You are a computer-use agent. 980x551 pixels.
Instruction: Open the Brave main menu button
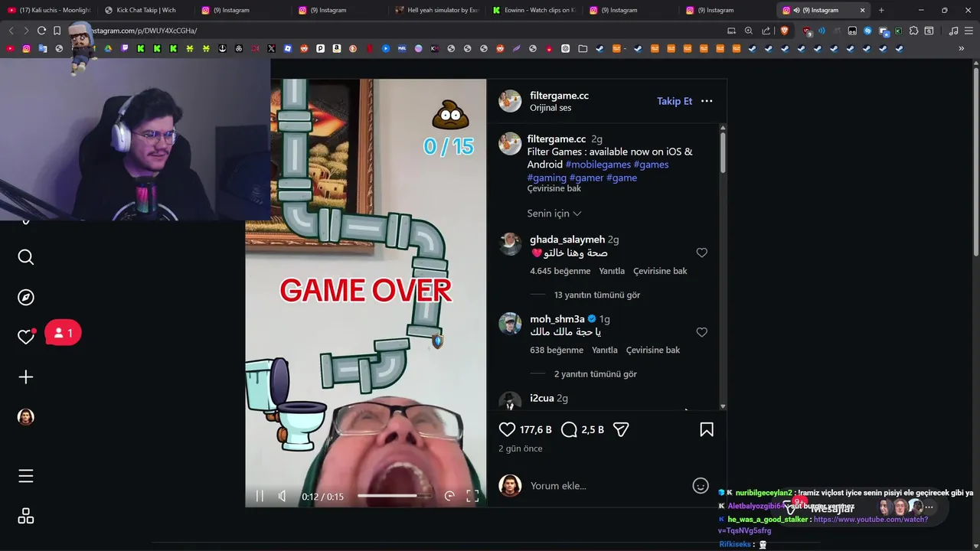[969, 31]
